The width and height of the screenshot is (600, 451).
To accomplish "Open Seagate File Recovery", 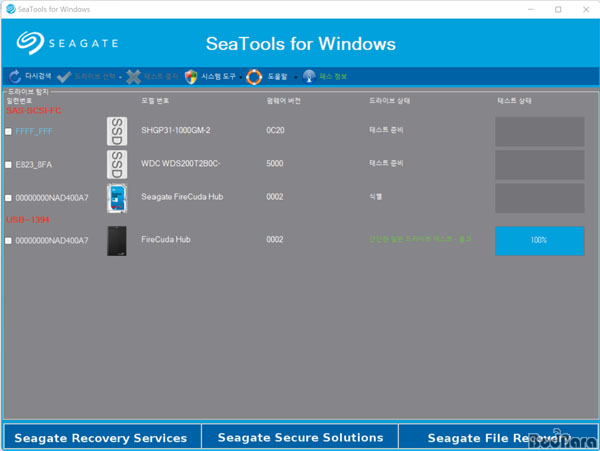I will pos(498,438).
